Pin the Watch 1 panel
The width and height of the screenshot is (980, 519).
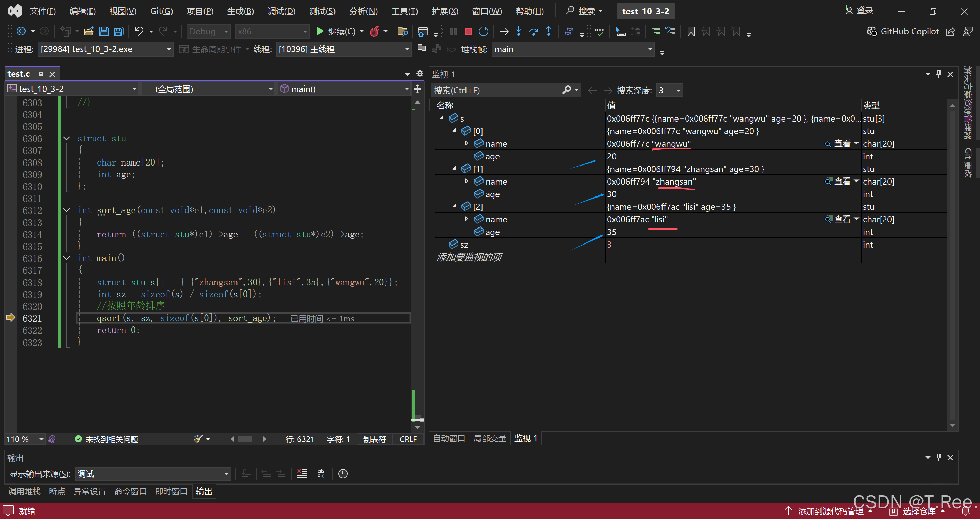(x=938, y=74)
